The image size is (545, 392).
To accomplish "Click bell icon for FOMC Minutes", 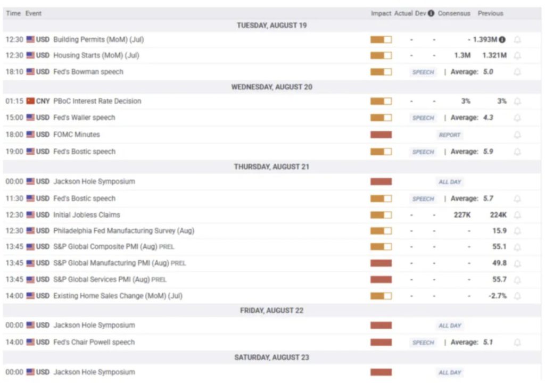I will (x=517, y=135).
